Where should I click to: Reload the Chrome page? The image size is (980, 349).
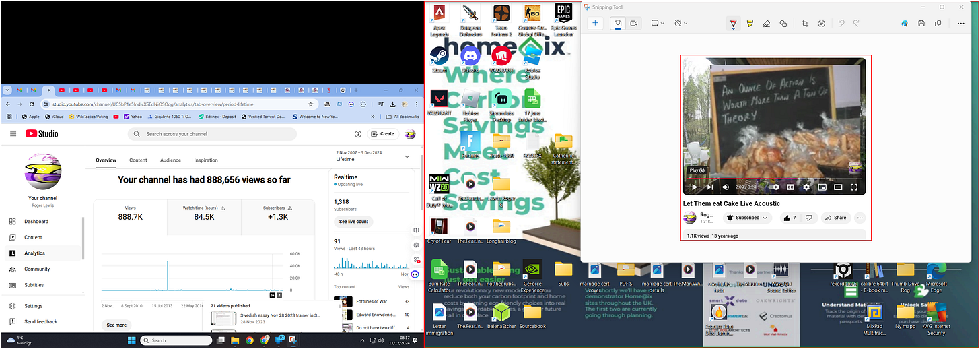point(31,104)
